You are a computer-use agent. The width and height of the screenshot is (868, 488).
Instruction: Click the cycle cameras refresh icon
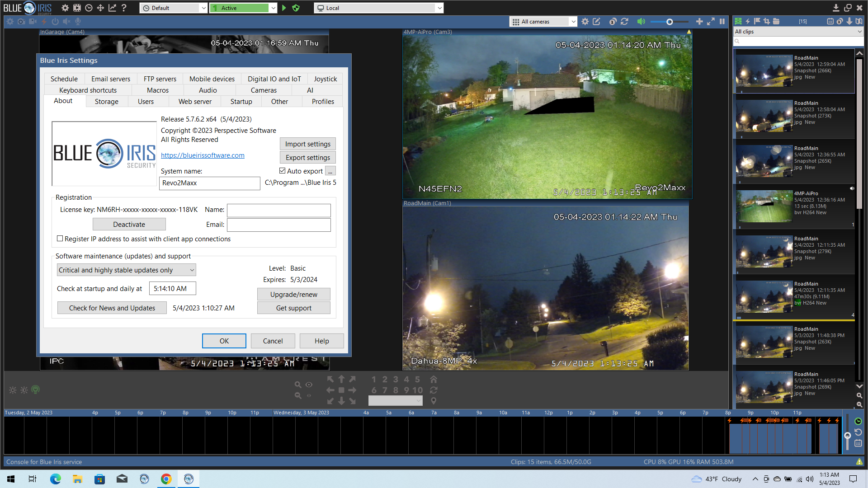[x=624, y=21]
